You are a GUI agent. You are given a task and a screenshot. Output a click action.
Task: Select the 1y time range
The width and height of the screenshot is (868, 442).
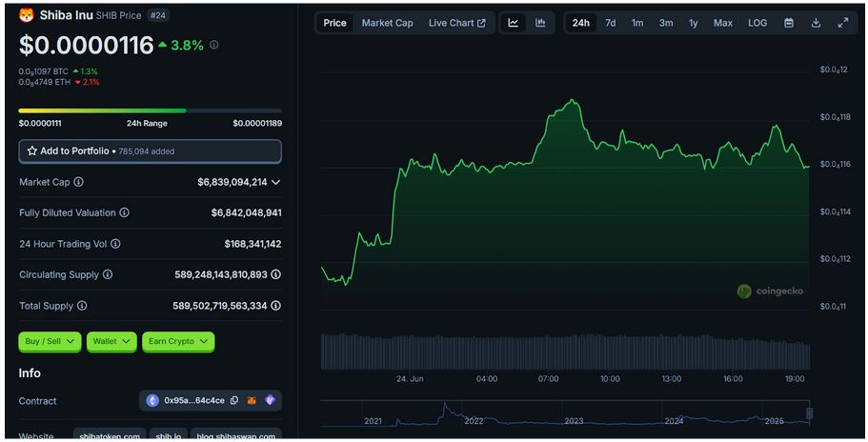coord(693,23)
